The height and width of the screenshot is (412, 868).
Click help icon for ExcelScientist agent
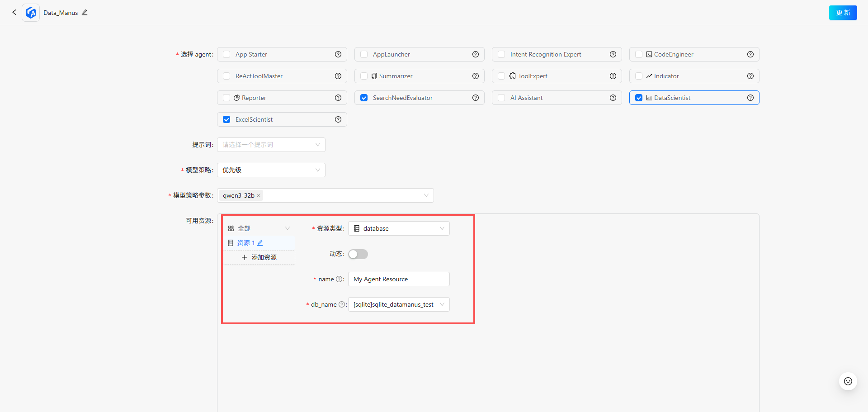pos(338,119)
